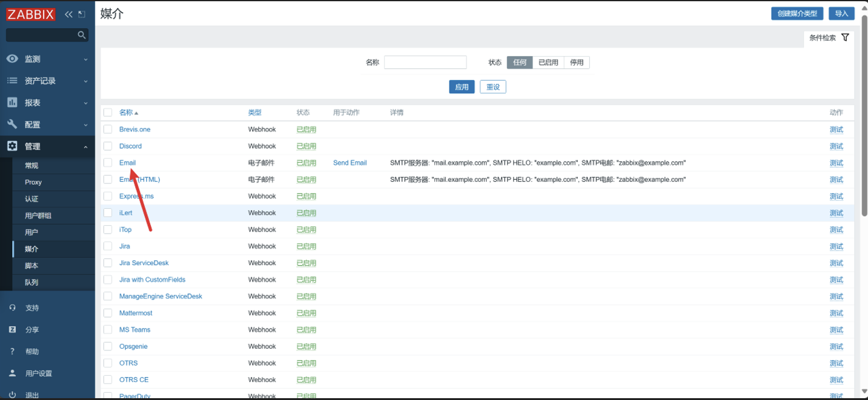This screenshot has height=400, width=868.
Task: Click the 重设 filter button
Action: [493, 87]
